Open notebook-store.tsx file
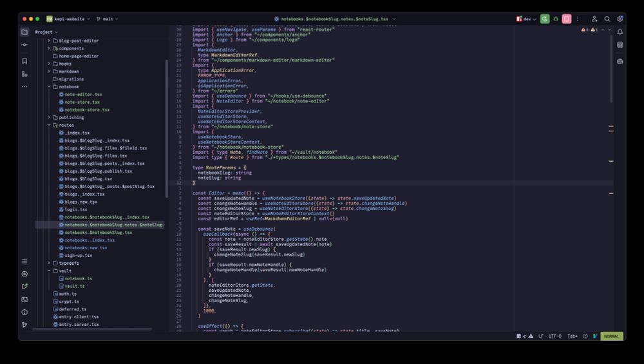The height and width of the screenshot is (364, 644). tap(84, 110)
